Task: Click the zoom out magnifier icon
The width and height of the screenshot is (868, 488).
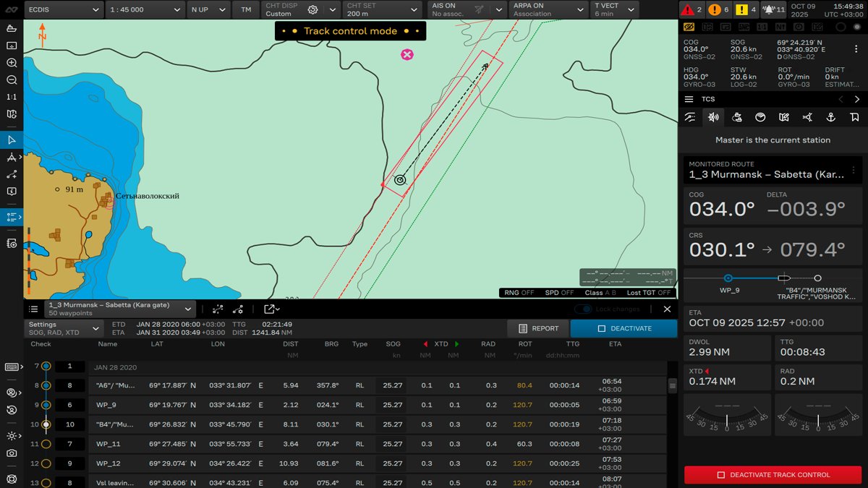Action: tap(12, 80)
